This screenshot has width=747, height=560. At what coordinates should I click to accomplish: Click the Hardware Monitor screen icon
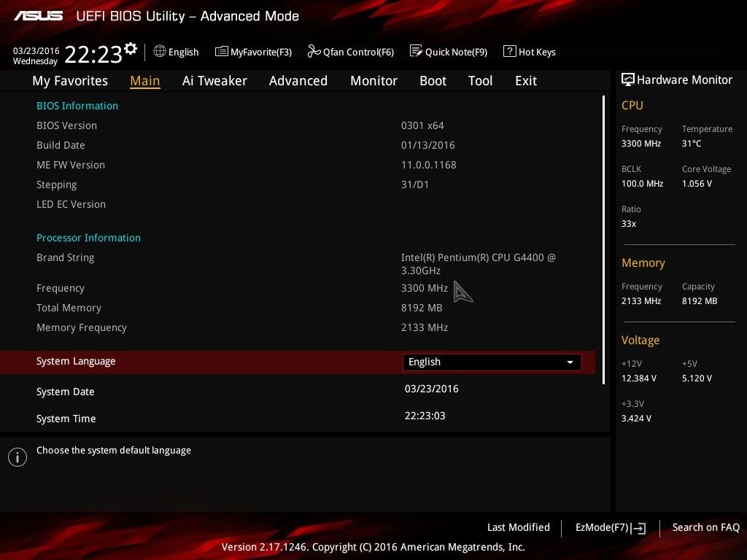(x=627, y=79)
